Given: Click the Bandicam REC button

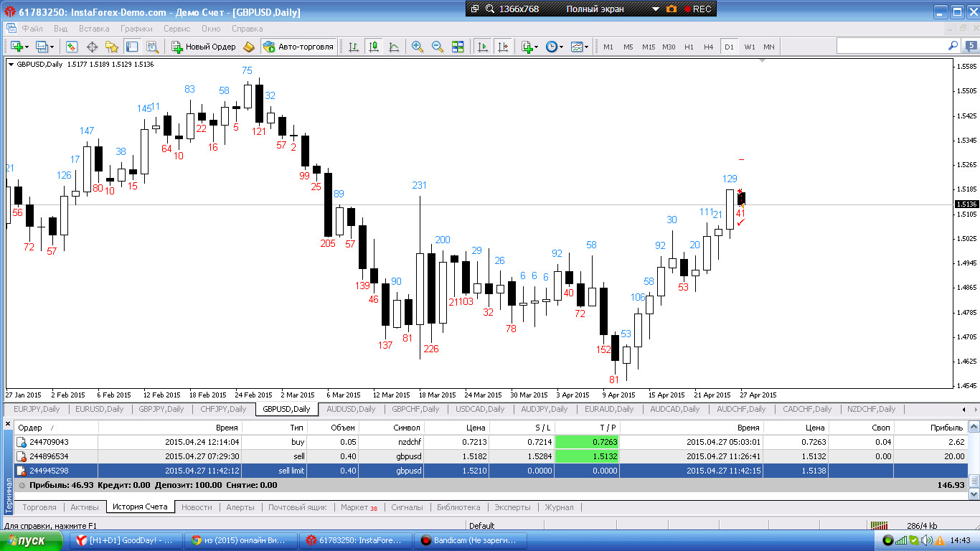Looking at the screenshot, I should pyautogui.click(x=697, y=9).
